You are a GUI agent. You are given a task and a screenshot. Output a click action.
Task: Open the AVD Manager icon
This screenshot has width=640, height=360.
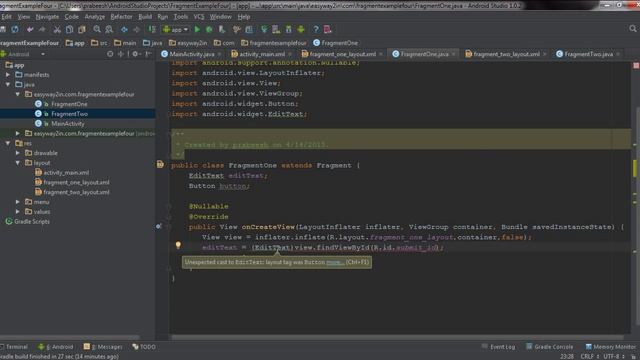click(x=276, y=29)
